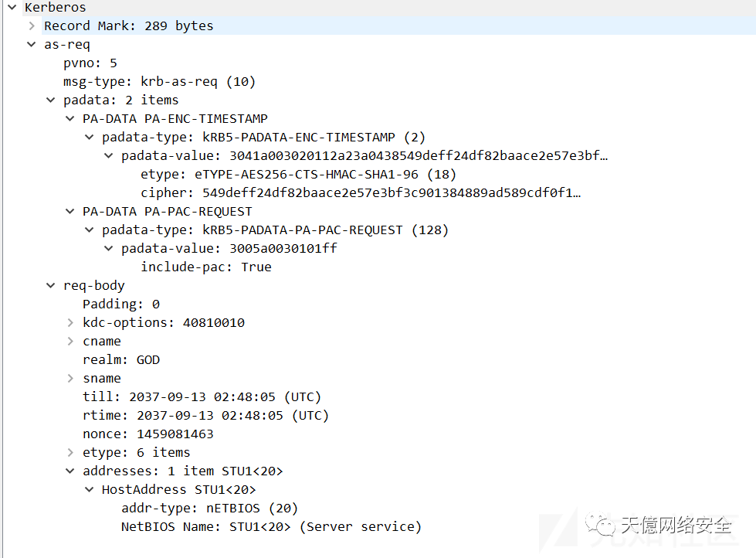
Task: Select the cipher value row
Action: tap(360, 192)
